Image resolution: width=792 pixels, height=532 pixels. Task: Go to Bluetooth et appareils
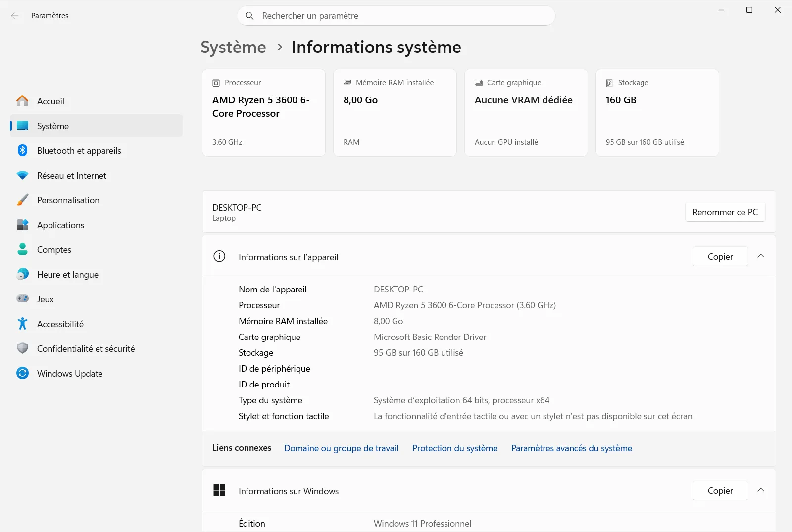(x=96, y=150)
